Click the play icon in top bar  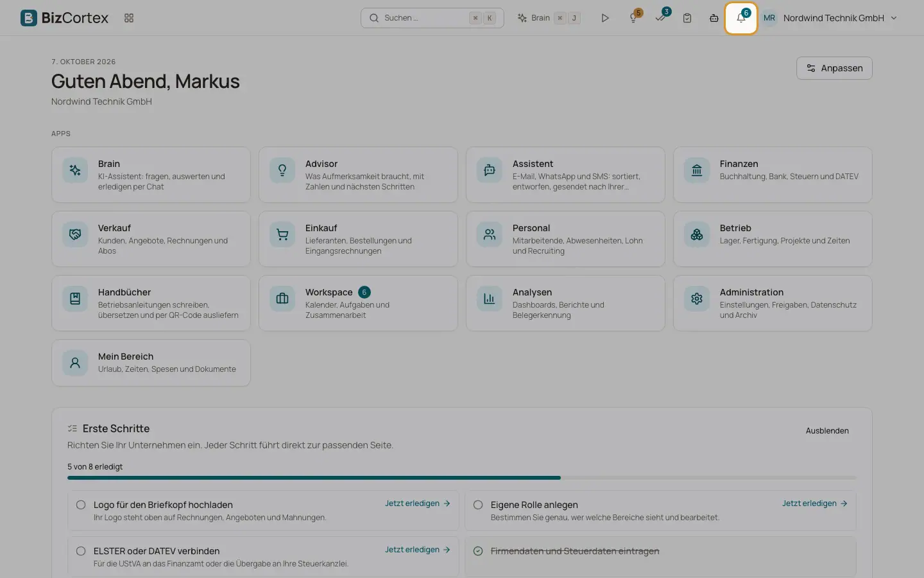pos(604,18)
